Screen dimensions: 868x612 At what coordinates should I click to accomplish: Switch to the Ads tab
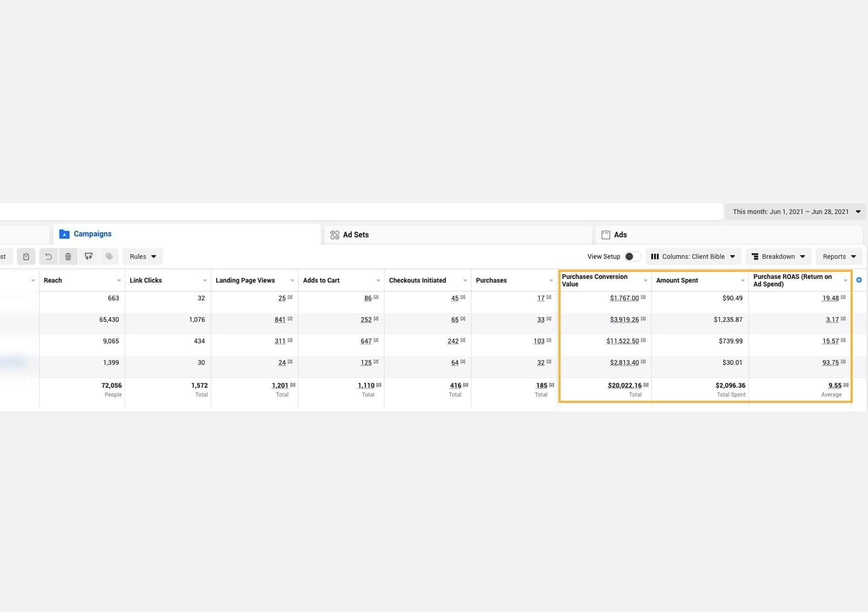point(620,235)
